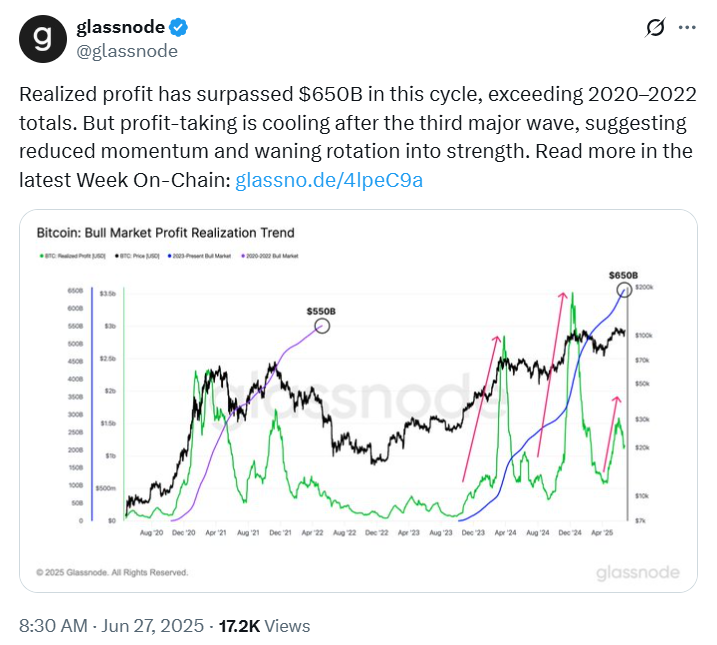The width and height of the screenshot is (717, 645).
Task: Click the blue verified badge
Action: point(178,27)
